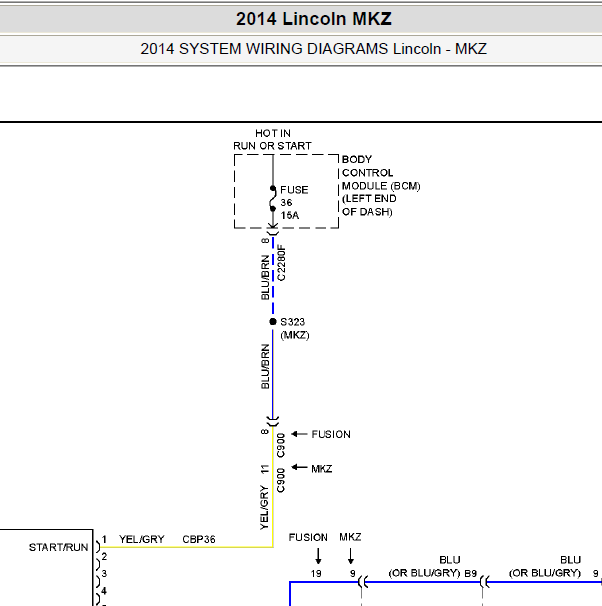
Task: Click the vertical 'YEL/GRY' wire label
Action: pyautogui.click(x=264, y=508)
